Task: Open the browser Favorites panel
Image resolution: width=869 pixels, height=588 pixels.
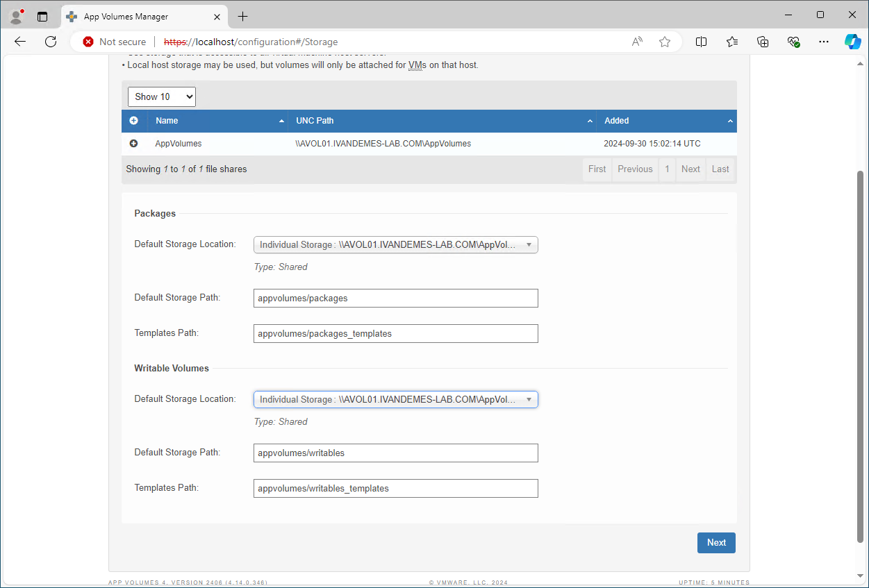Action: pyautogui.click(x=731, y=42)
